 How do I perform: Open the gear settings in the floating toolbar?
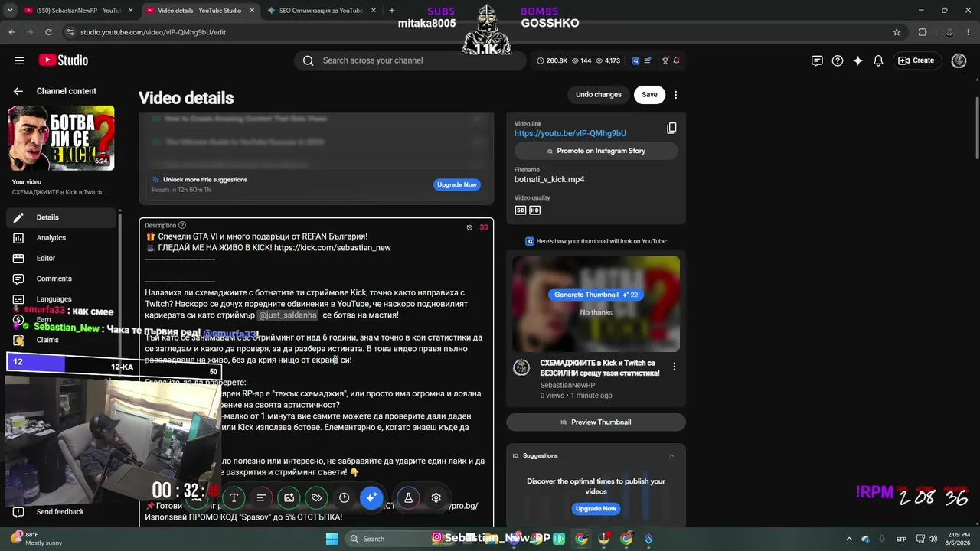[x=436, y=497]
